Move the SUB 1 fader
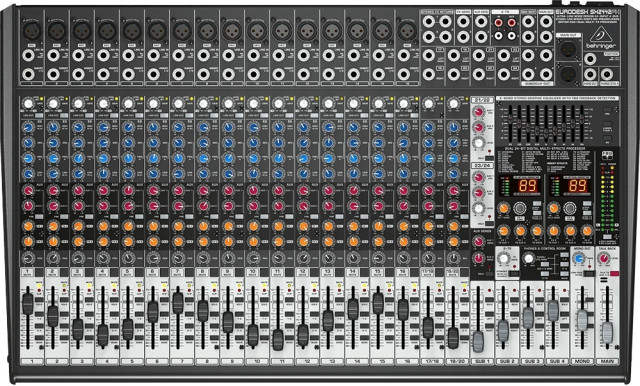640x386 pixels. click(x=478, y=342)
